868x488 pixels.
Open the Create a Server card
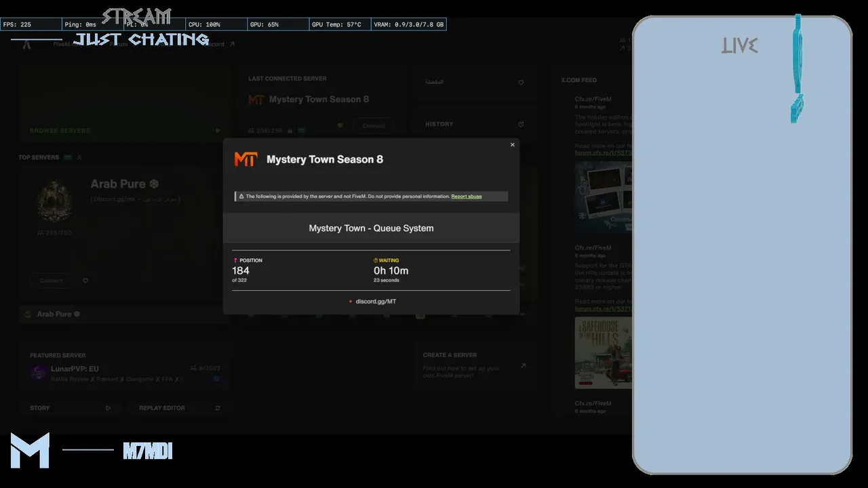(474, 365)
